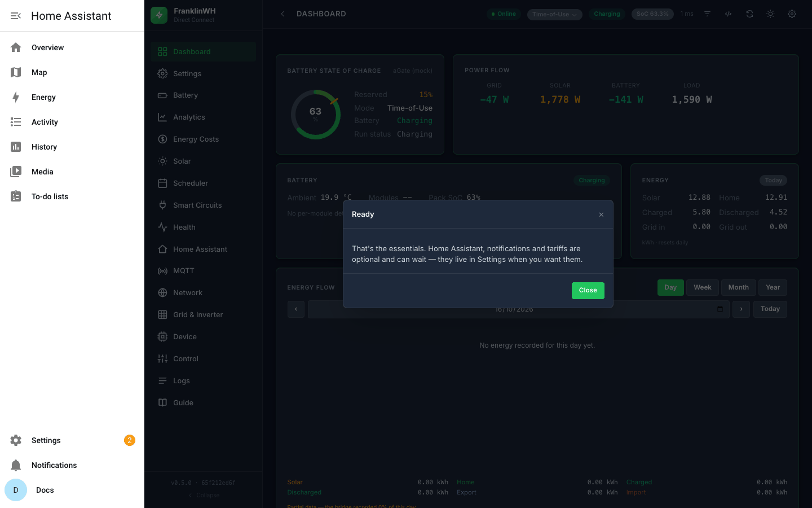Open the Control page
This screenshot has width=812, height=508.
coord(203,359)
